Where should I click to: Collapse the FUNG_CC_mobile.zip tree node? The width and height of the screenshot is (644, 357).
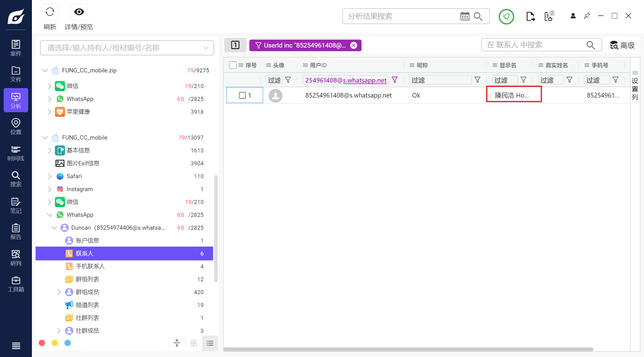(x=45, y=71)
